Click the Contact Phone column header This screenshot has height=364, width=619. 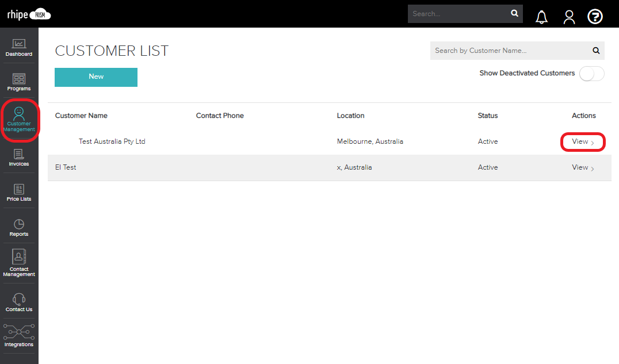tap(220, 116)
